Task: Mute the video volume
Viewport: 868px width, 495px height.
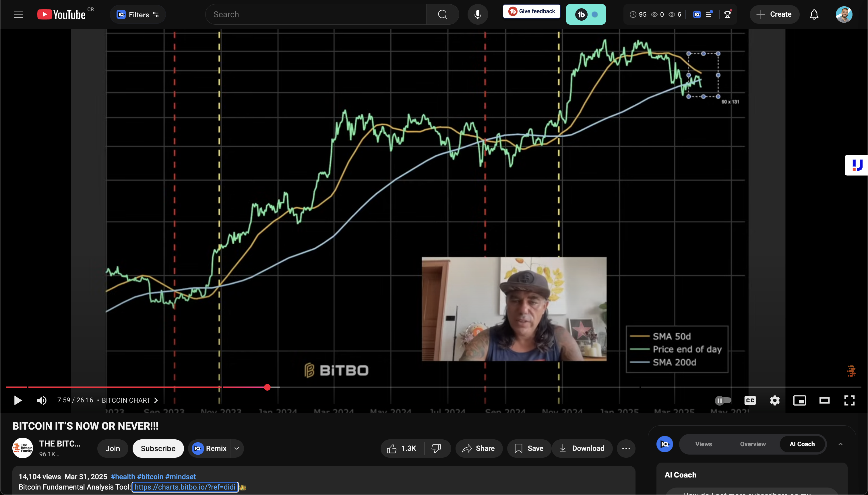Action: click(x=42, y=400)
